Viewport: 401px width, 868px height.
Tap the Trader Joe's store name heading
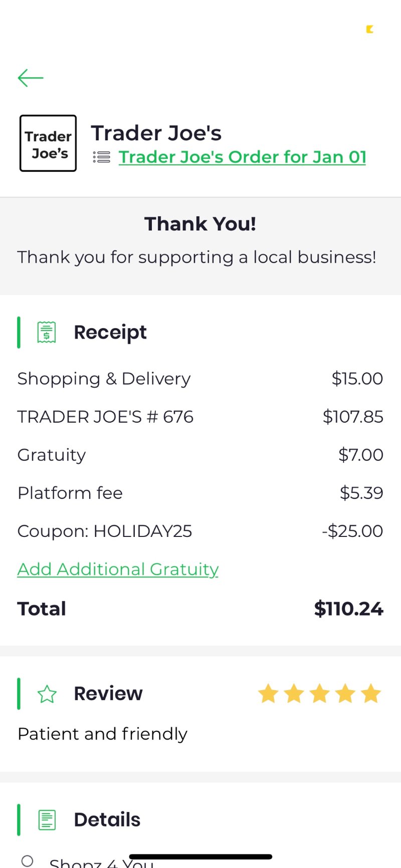click(x=156, y=133)
